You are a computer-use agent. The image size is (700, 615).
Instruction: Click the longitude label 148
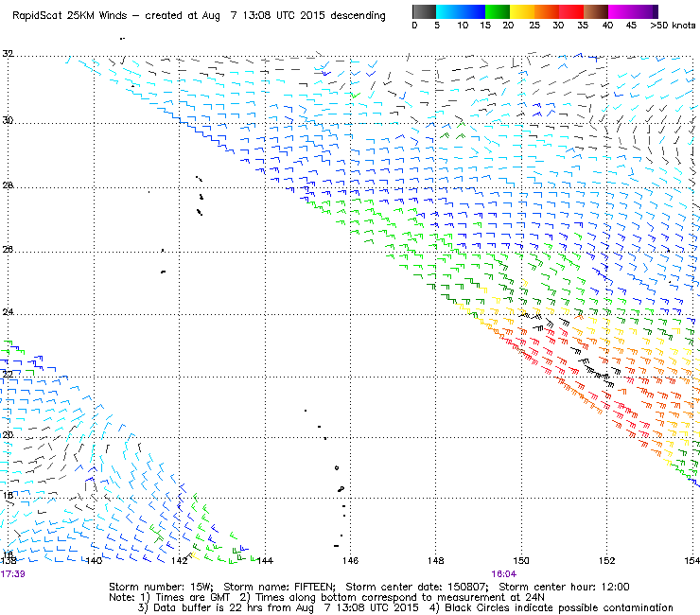click(435, 560)
